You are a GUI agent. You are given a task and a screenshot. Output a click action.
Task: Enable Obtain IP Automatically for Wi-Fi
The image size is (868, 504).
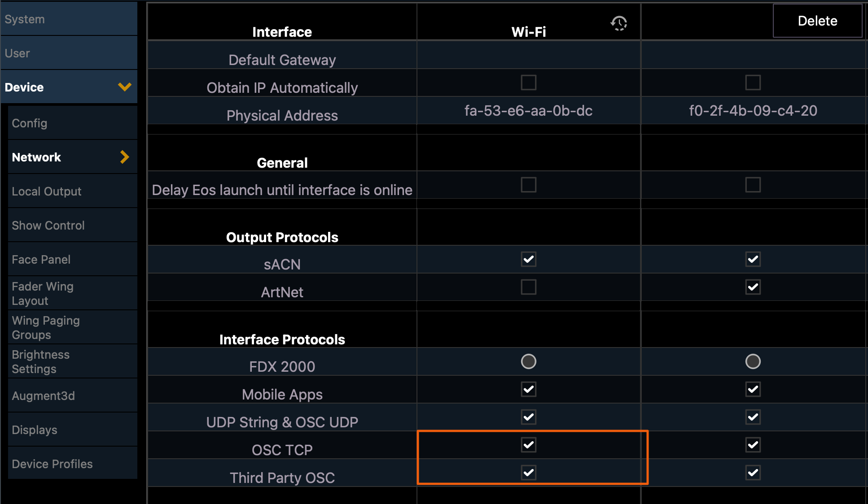pos(528,83)
